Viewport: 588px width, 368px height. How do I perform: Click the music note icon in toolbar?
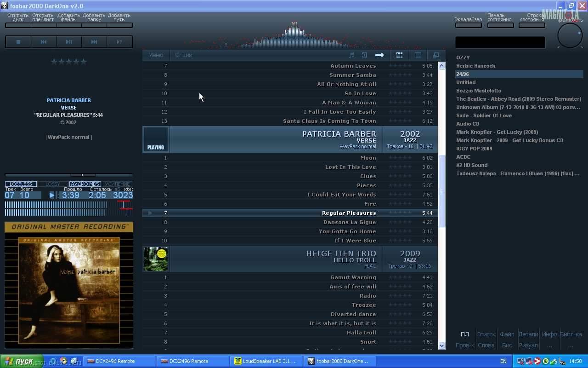click(x=352, y=55)
